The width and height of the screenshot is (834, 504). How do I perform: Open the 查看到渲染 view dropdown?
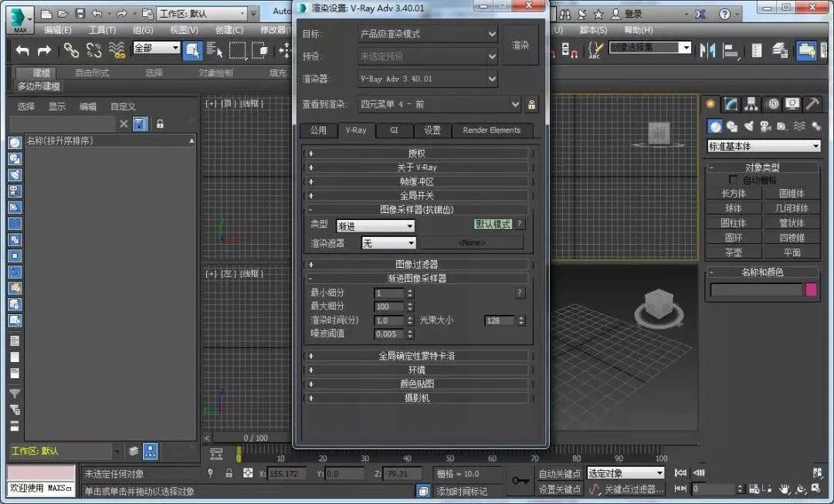click(439, 104)
